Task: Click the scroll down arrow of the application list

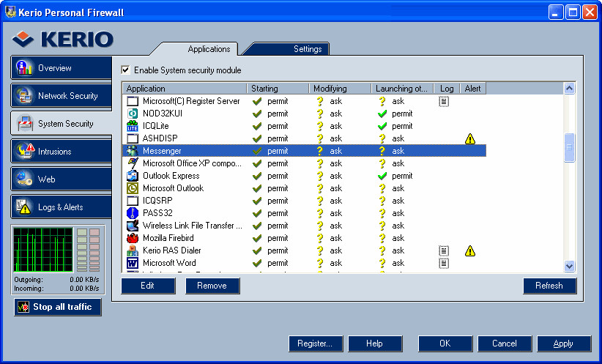Action: (x=569, y=266)
